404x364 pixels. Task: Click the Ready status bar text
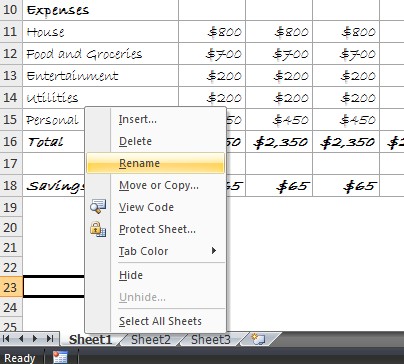[20, 358]
